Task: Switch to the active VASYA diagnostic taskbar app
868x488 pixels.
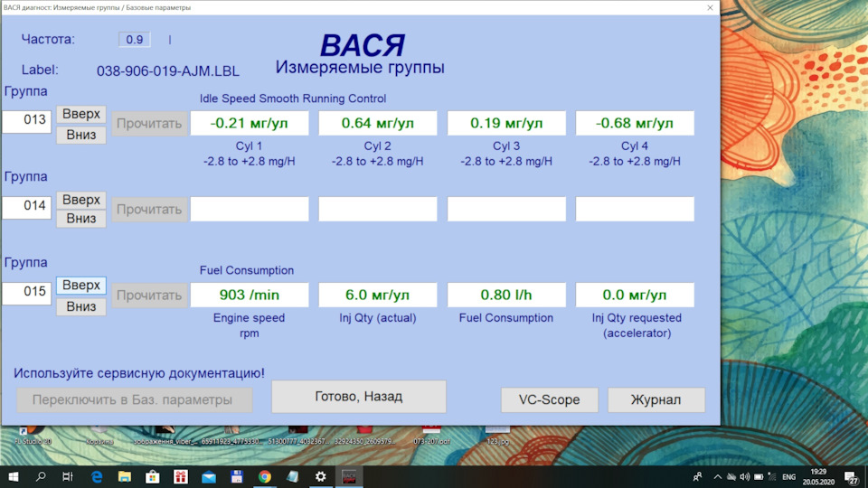Action: (349, 476)
